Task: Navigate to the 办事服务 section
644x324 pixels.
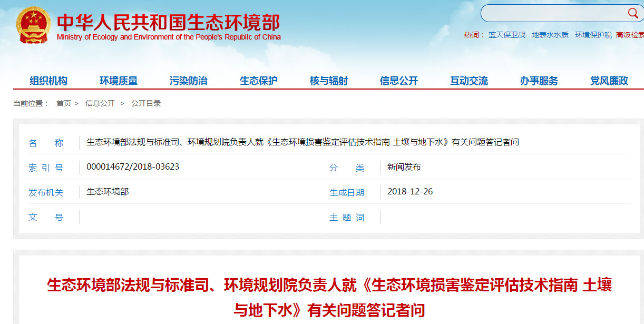Action: 539,81
